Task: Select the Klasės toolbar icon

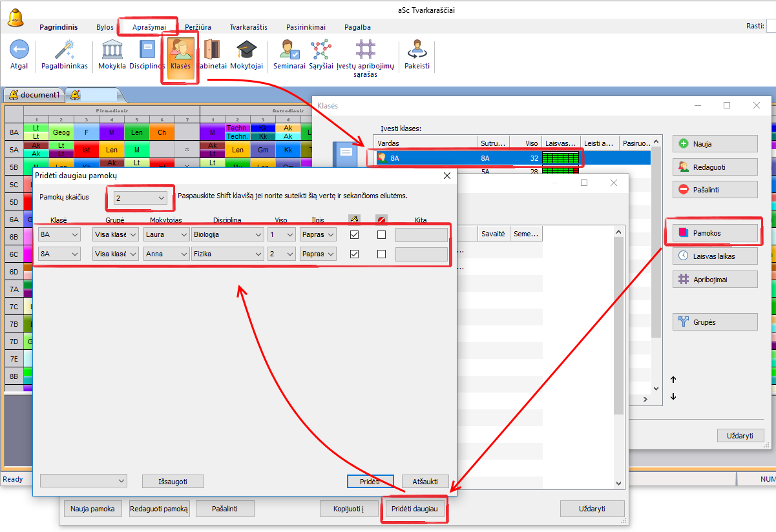Action: [x=181, y=52]
